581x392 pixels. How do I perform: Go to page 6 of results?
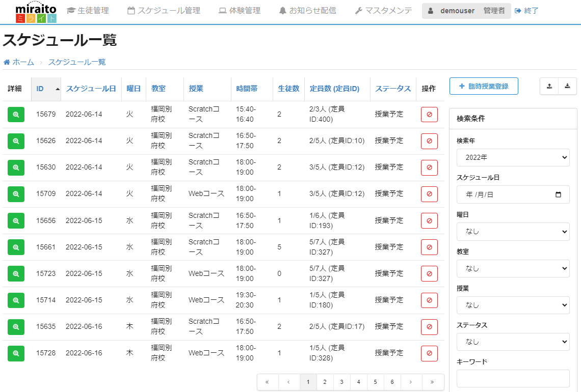click(392, 382)
